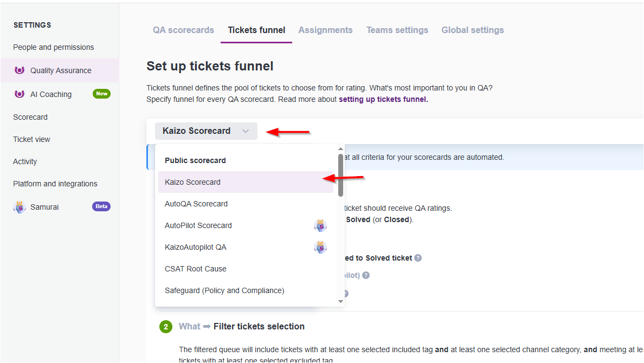Click the help icon after 'ilot)' text

pyautogui.click(x=366, y=275)
